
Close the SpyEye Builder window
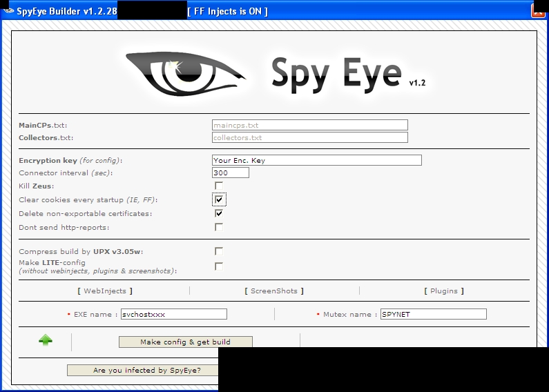538,10
